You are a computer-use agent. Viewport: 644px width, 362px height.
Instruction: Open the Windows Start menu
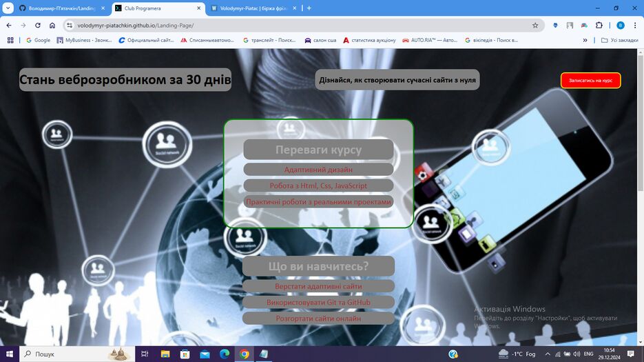(10, 354)
